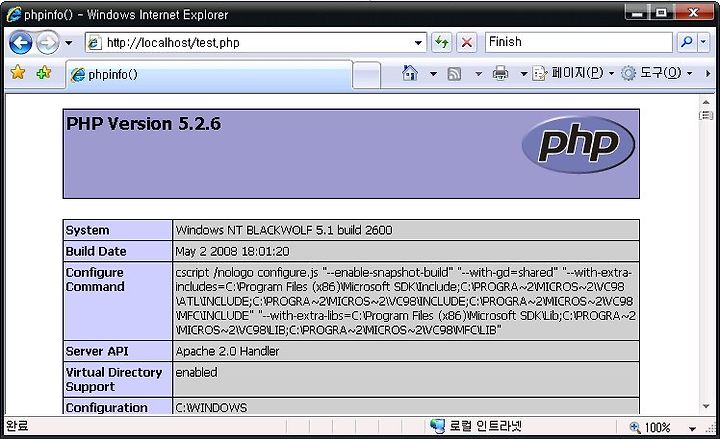Image resolution: width=720 pixels, height=439 pixels.
Task: Print the page with printer icon
Action: click(x=501, y=73)
